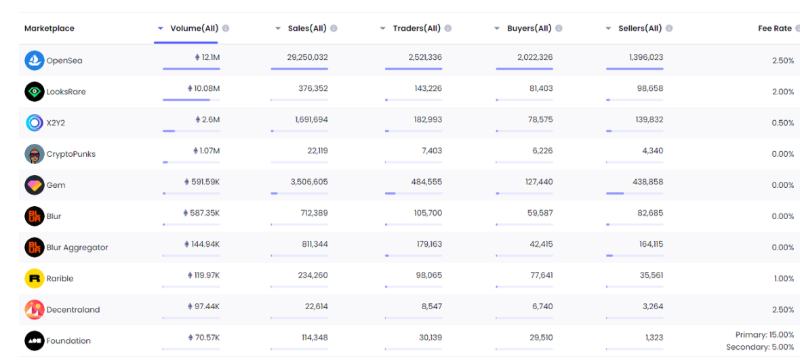Click the Foundation black logo icon
This screenshot has width=808, height=362.
(x=35, y=340)
